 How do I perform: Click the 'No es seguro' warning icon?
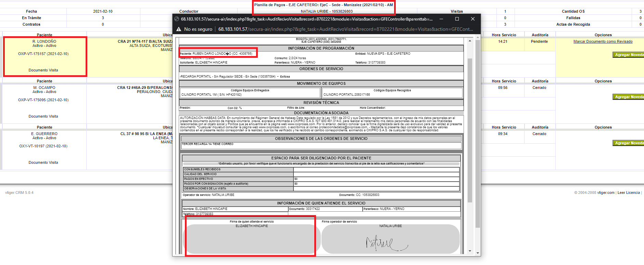(x=179, y=29)
